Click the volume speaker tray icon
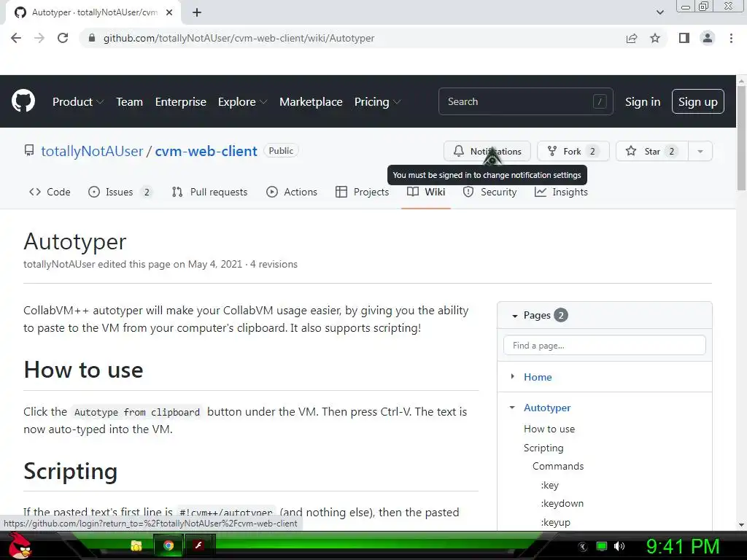 (619, 546)
